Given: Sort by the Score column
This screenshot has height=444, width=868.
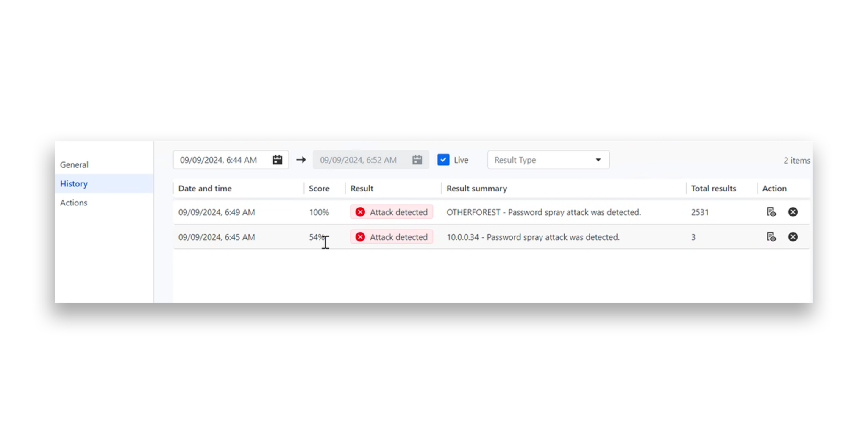Looking at the screenshot, I should coord(319,189).
